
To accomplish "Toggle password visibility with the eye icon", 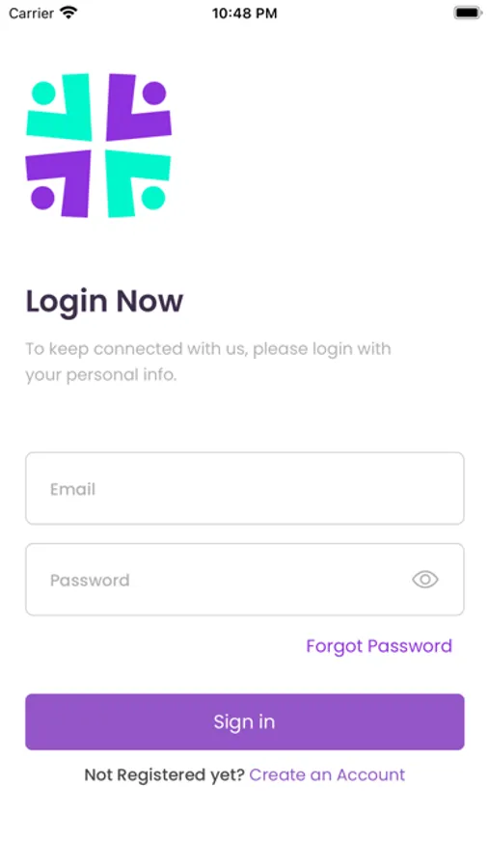I will coord(424,580).
